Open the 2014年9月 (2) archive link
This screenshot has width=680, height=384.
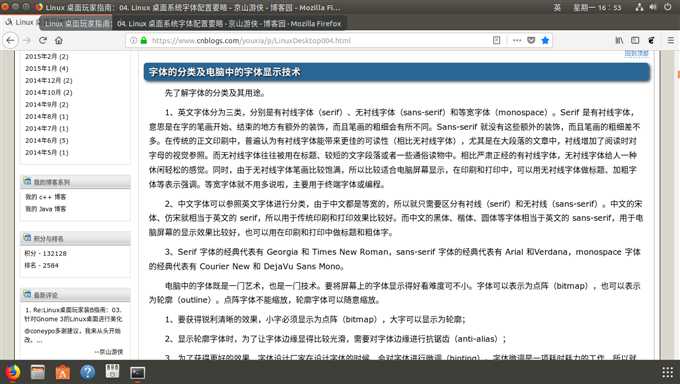coord(47,105)
